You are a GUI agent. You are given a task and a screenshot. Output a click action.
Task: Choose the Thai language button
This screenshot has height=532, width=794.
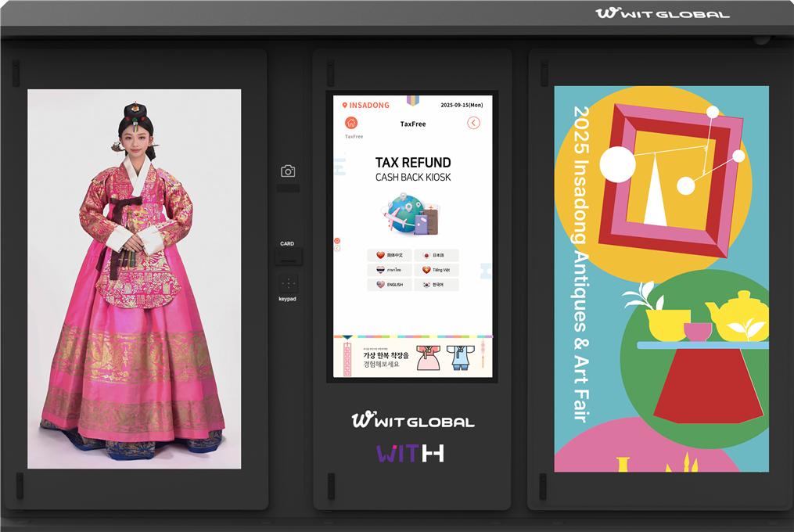390,270
